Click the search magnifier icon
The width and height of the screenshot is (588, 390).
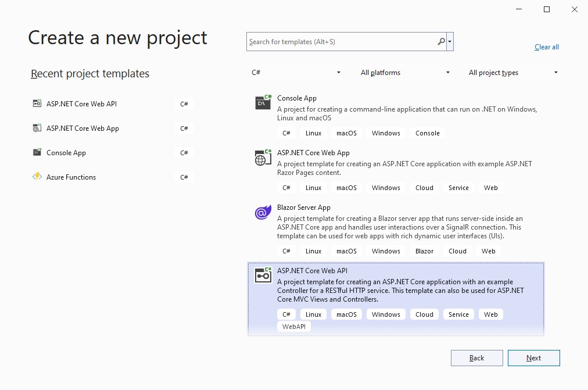point(442,42)
